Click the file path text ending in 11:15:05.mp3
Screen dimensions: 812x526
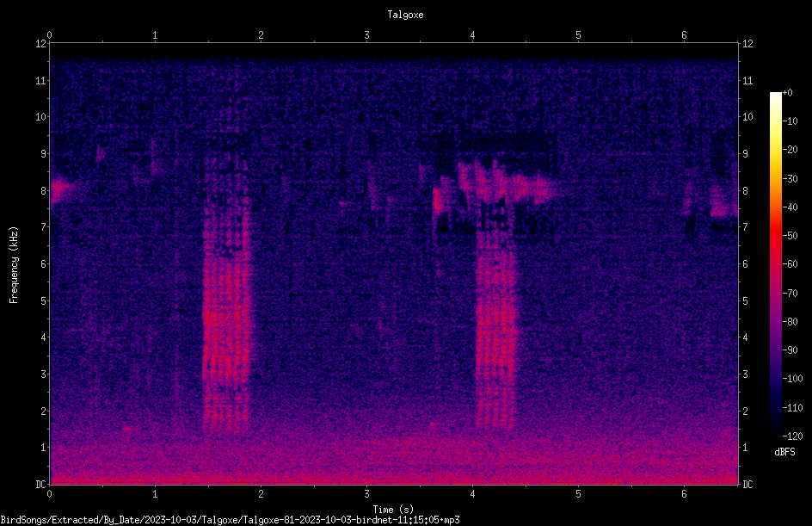pyautogui.click(x=230, y=520)
